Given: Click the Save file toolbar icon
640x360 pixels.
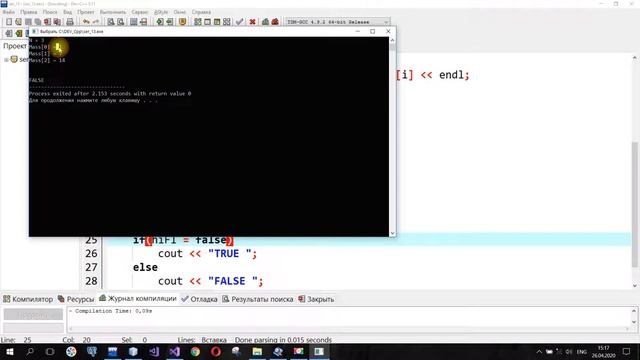Looking at the screenshot, I should 28,22.
